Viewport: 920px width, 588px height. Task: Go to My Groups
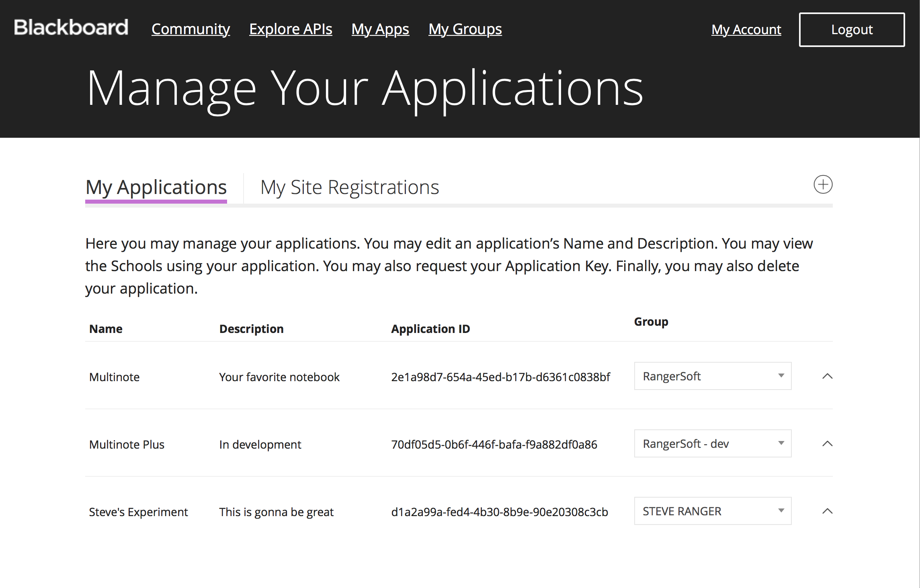tap(465, 29)
